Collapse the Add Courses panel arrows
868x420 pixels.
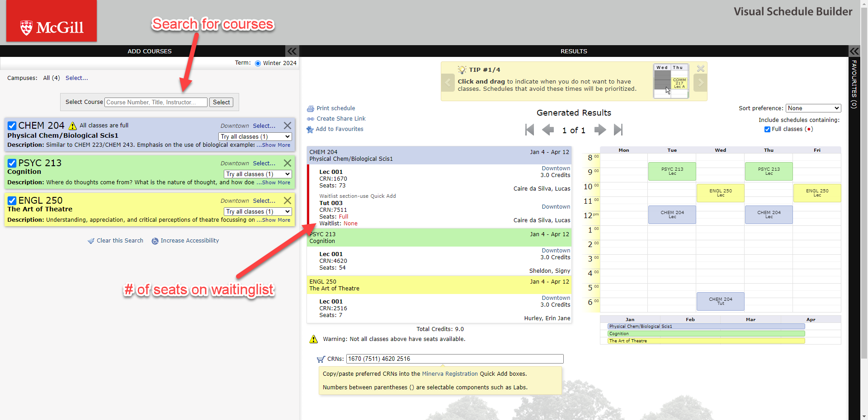pyautogui.click(x=292, y=51)
